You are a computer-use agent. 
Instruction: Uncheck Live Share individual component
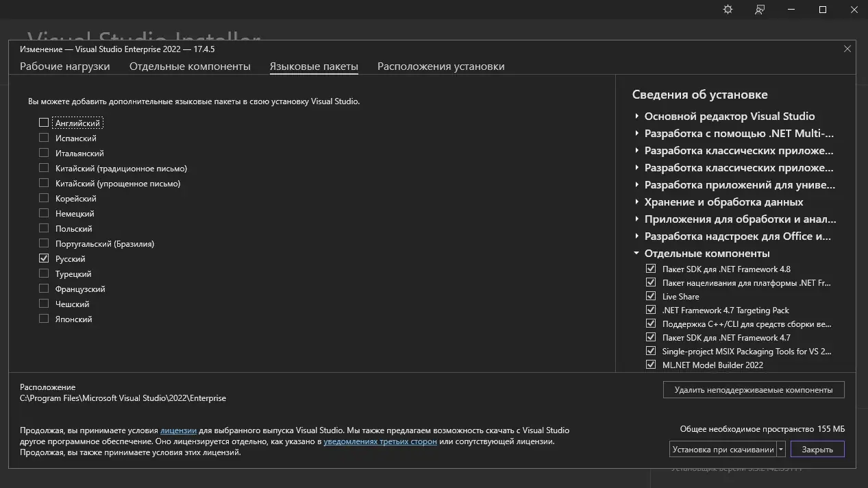(651, 297)
